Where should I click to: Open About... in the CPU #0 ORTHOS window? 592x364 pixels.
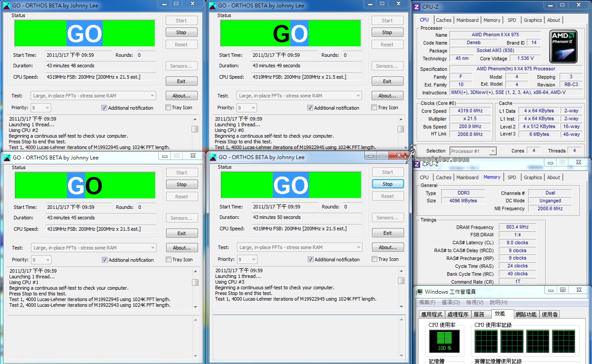(x=387, y=96)
